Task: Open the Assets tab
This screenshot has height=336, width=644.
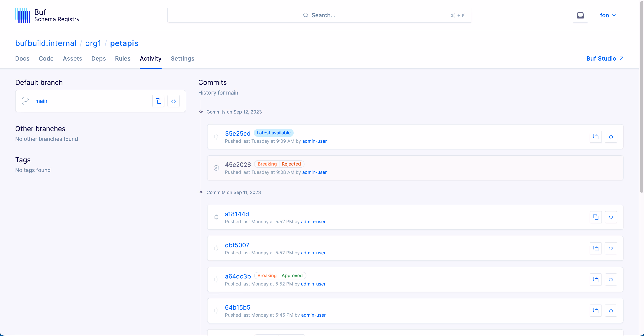Action: click(73, 58)
